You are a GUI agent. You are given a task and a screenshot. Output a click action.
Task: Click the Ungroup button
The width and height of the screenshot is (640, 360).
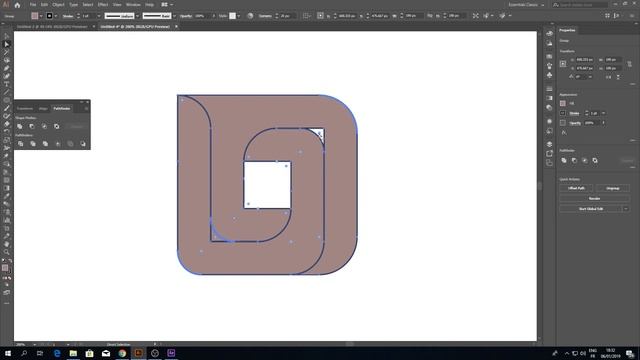(612, 188)
